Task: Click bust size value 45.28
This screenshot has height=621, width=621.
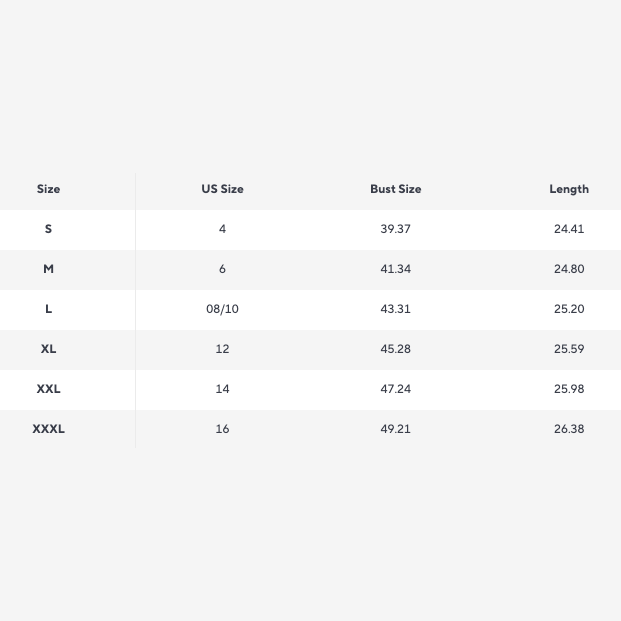Action: (395, 349)
